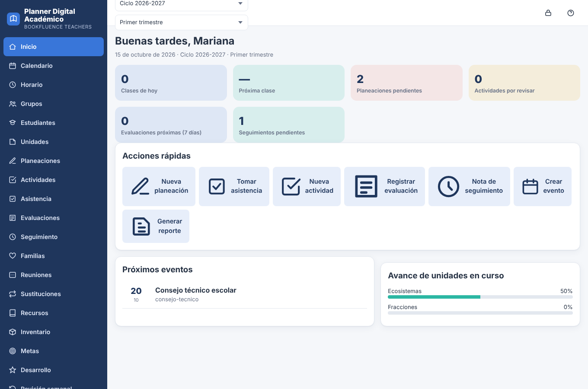Open the Actividades por revisar card

tap(524, 83)
